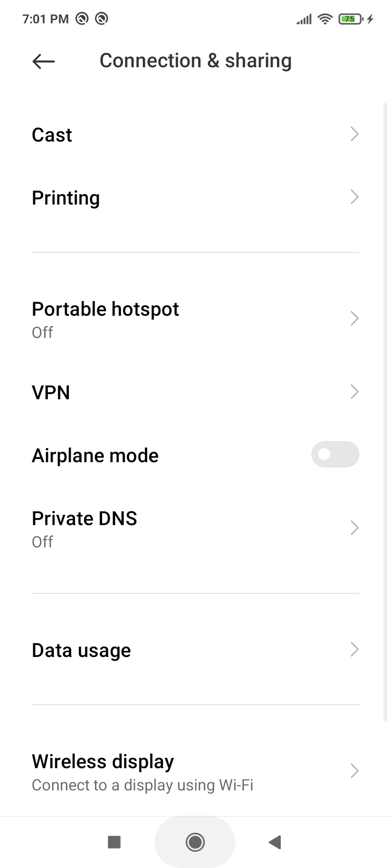This screenshot has width=391, height=868.
Task: Select Wireless display option
Action: [195, 771]
